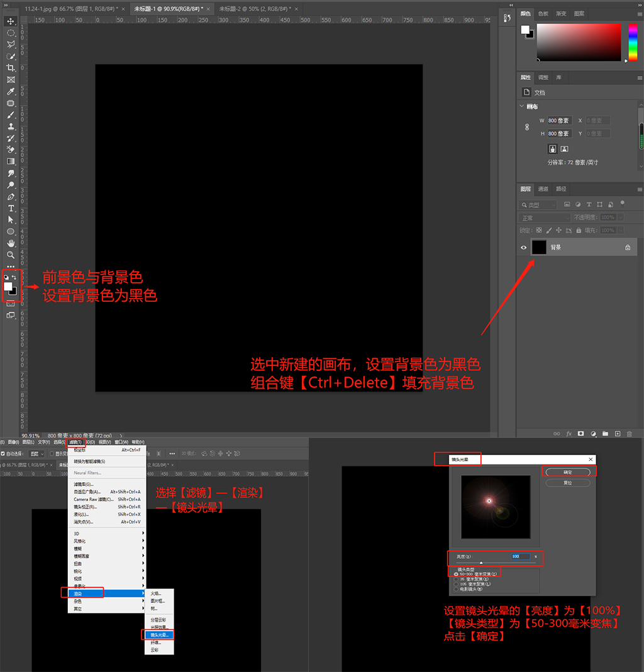Hide the 背景 layer with eye icon

pyautogui.click(x=523, y=247)
